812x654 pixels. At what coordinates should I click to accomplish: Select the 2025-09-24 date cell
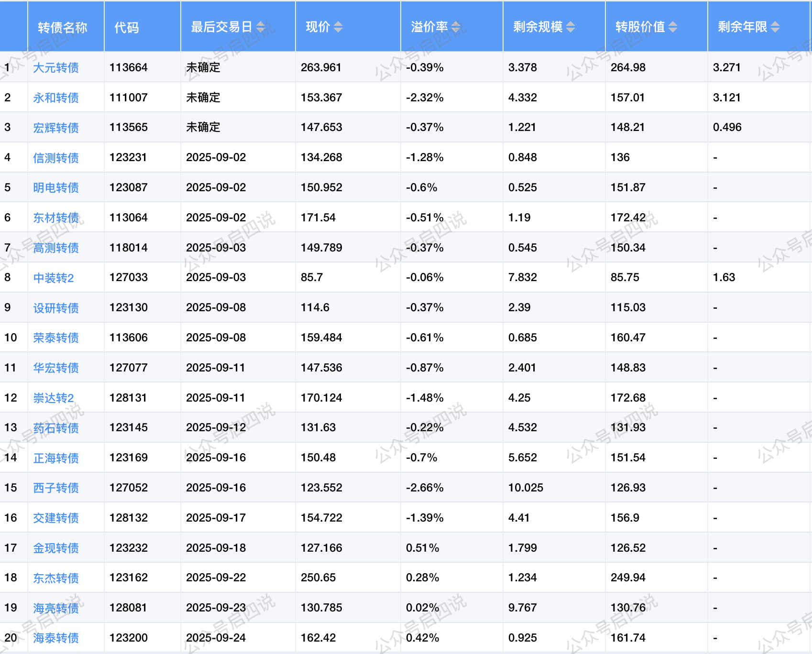tap(216, 638)
